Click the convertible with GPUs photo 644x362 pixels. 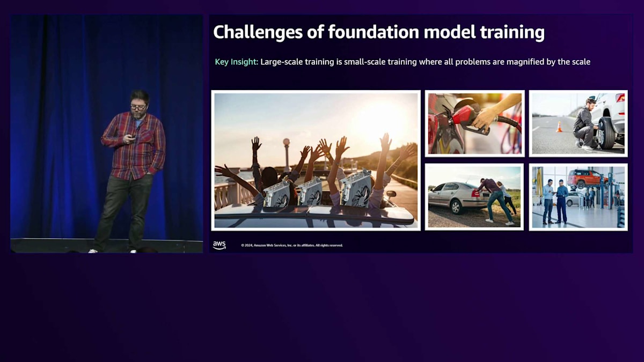click(x=316, y=160)
